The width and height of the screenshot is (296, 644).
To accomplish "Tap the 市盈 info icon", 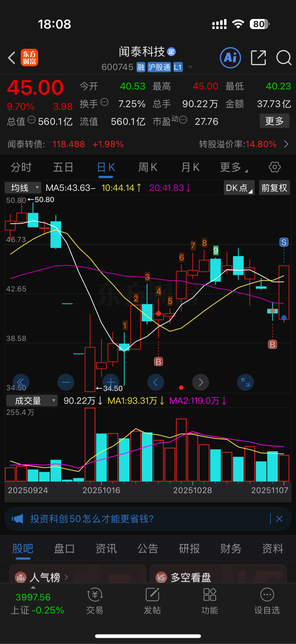I will [183, 120].
